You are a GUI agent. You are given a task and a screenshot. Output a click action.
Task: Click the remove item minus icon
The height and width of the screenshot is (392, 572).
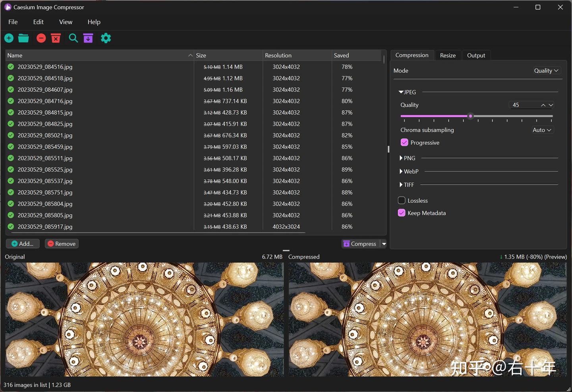41,38
